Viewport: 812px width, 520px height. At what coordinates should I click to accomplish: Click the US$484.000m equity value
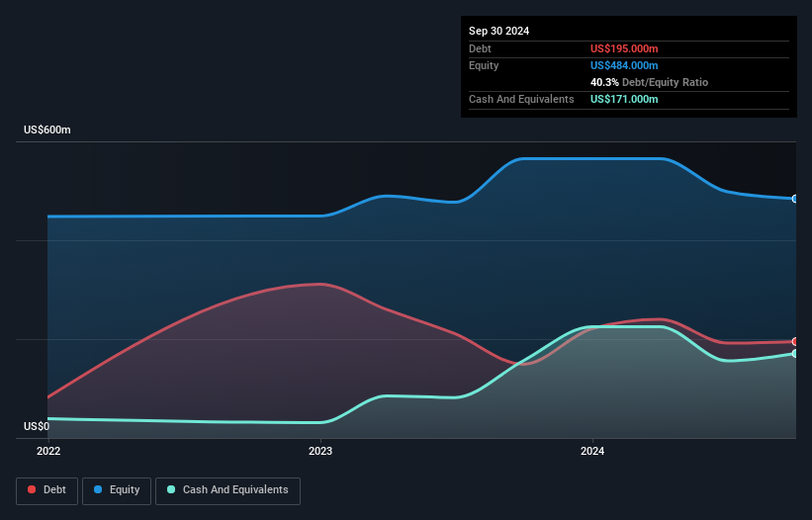(x=624, y=65)
